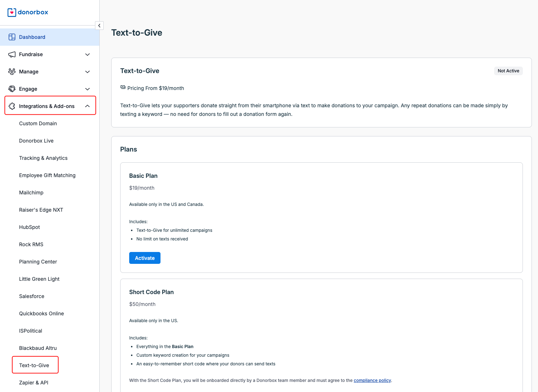Click the Text-to-Give card heading
The image size is (538, 392).
(x=140, y=71)
